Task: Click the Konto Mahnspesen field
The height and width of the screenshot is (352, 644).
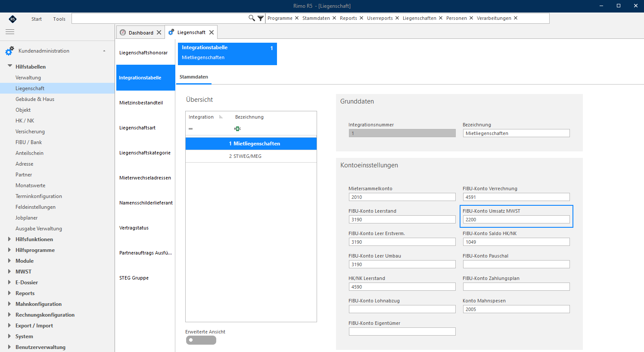Action: click(x=516, y=309)
